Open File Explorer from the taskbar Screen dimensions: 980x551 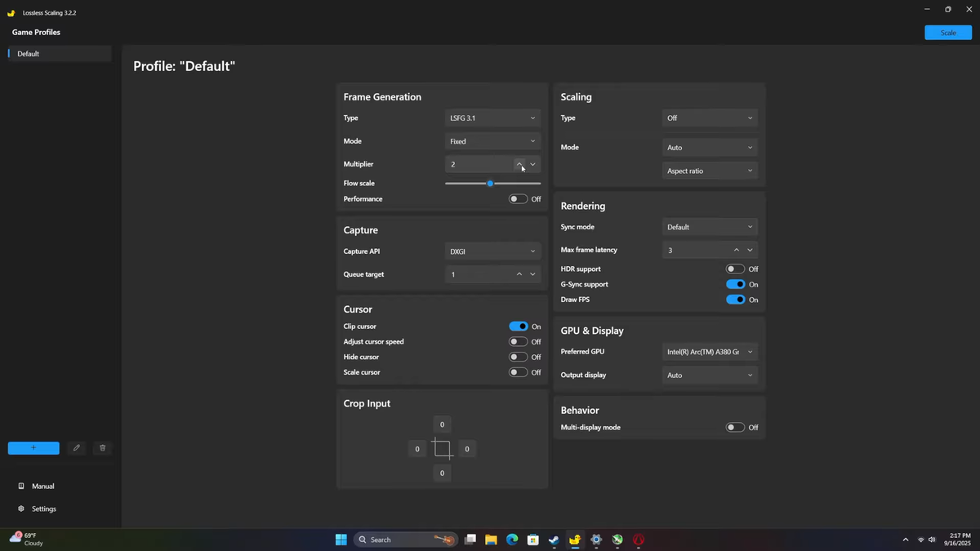pos(491,540)
